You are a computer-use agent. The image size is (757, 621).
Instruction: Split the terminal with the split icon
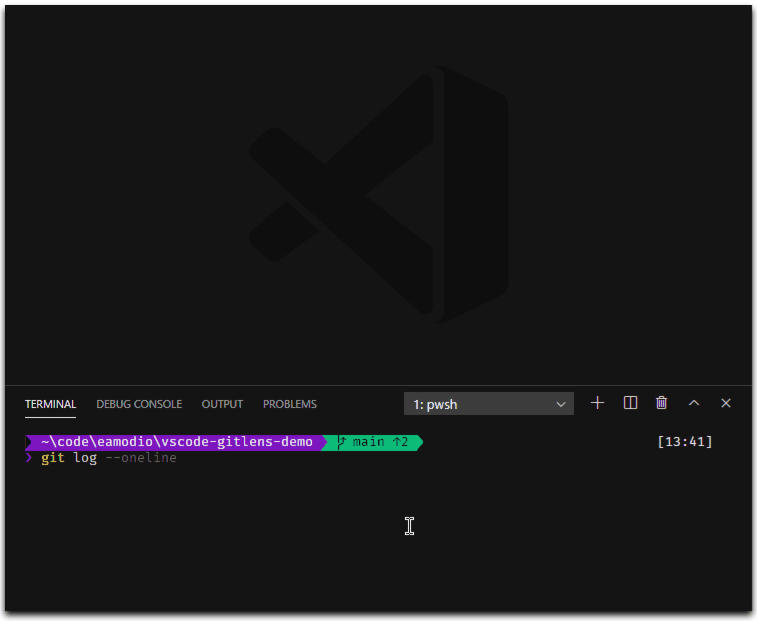[630, 403]
